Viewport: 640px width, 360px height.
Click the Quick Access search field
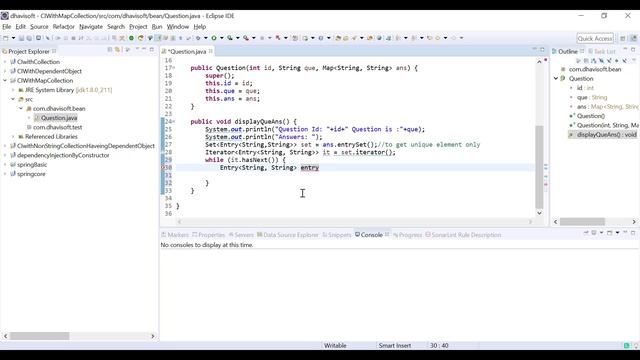tap(595, 38)
